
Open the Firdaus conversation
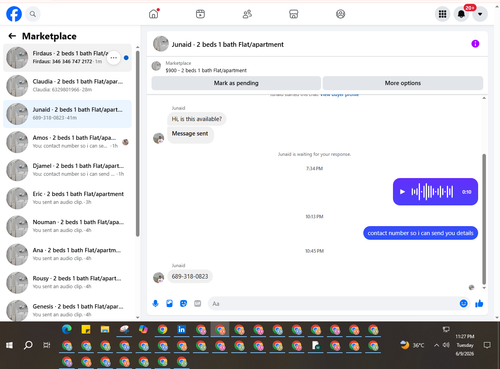click(x=67, y=57)
